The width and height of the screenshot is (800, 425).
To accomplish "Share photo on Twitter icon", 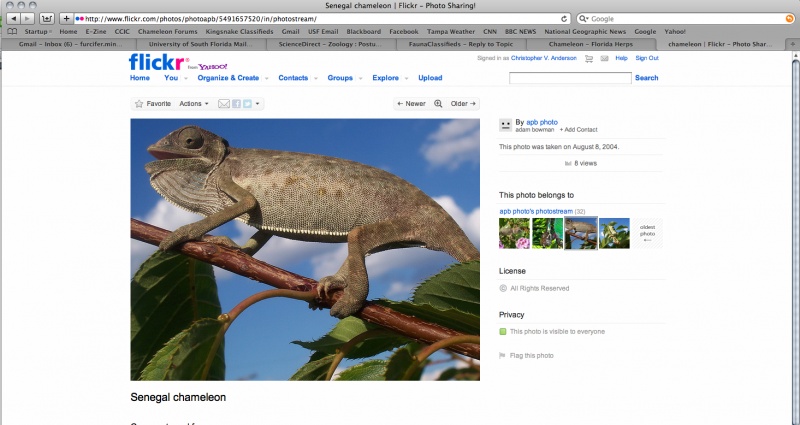I will (247, 104).
